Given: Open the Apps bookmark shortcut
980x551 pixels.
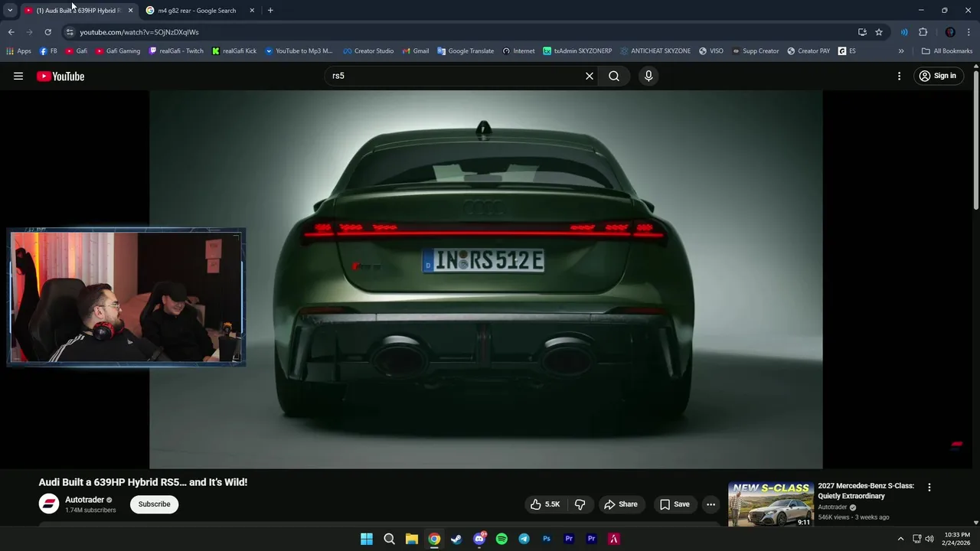Looking at the screenshot, I should point(19,51).
